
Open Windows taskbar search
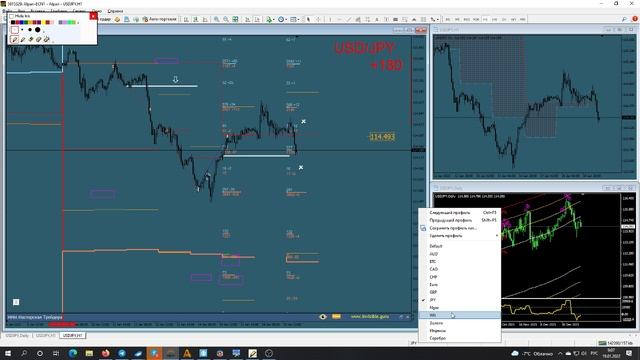click(24, 353)
